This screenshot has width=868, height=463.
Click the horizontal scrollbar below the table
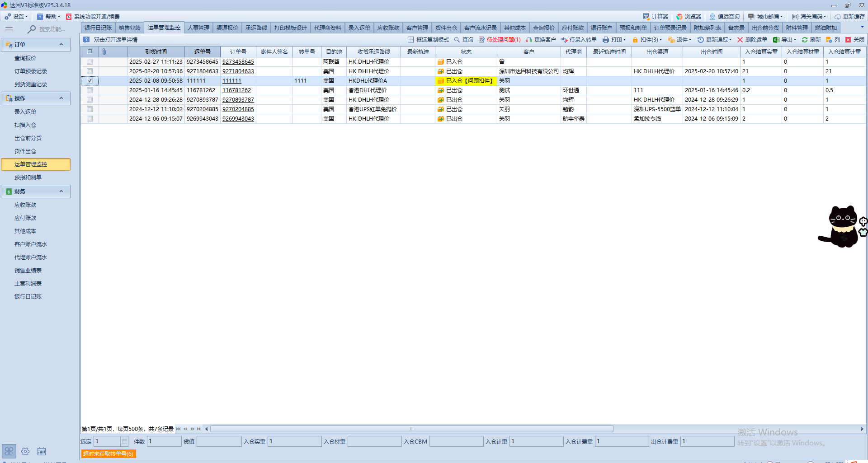tap(411, 429)
